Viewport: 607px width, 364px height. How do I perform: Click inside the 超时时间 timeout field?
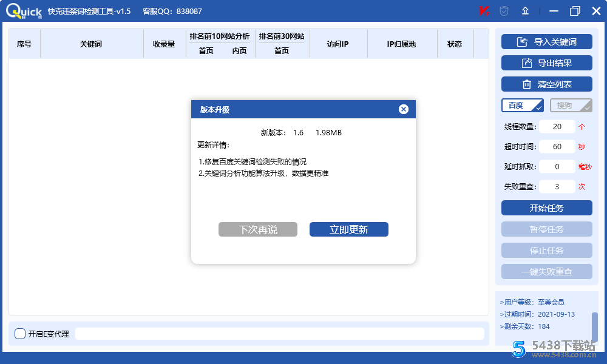[557, 146]
